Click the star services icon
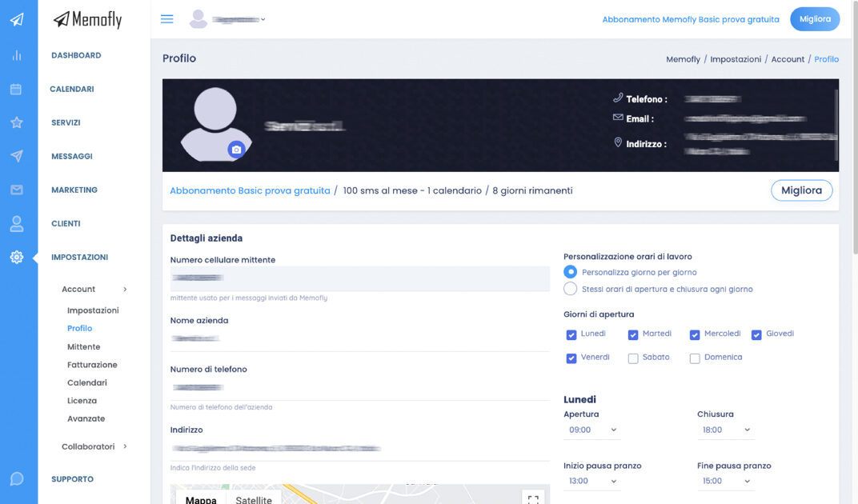The image size is (858, 504). click(x=16, y=122)
